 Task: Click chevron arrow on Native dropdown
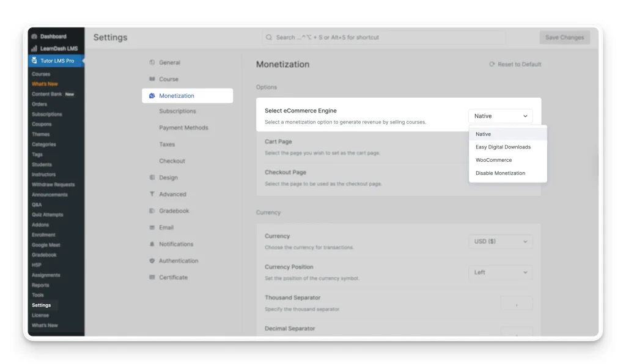pos(525,116)
